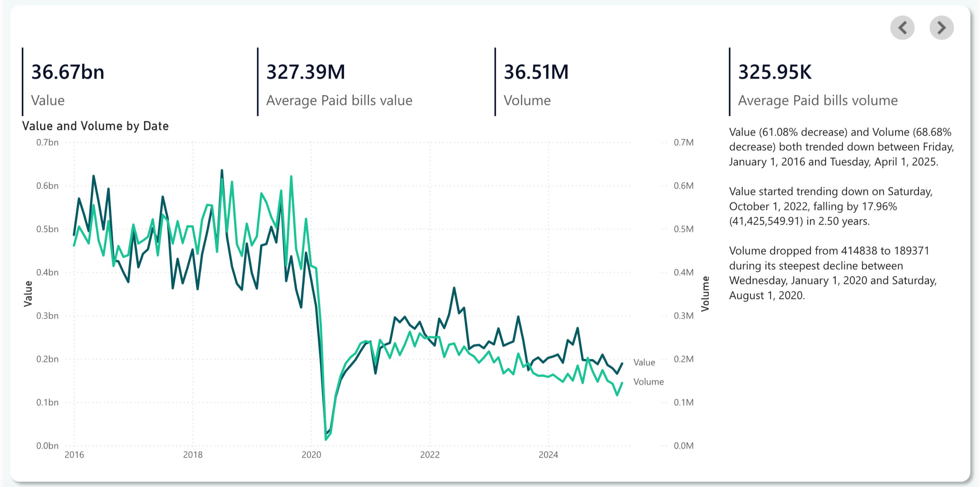Image resolution: width=980 pixels, height=487 pixels.
Task: Click the 2024 tick on the date axis
Action: coord(548,454)
